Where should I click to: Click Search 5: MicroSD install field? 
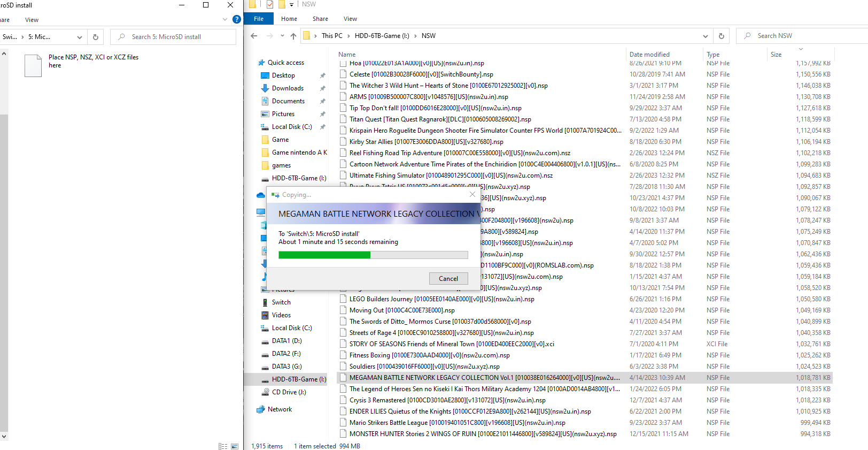[x=173, y=37]
